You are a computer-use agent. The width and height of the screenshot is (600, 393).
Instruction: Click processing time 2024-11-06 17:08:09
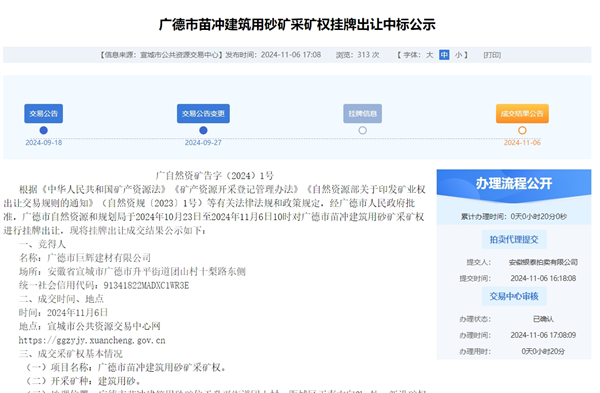543,335
